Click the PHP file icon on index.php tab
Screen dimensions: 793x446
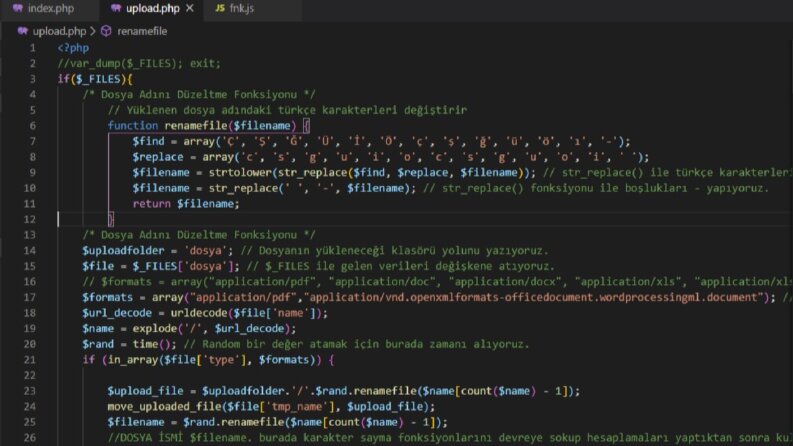tap(18, 9)
